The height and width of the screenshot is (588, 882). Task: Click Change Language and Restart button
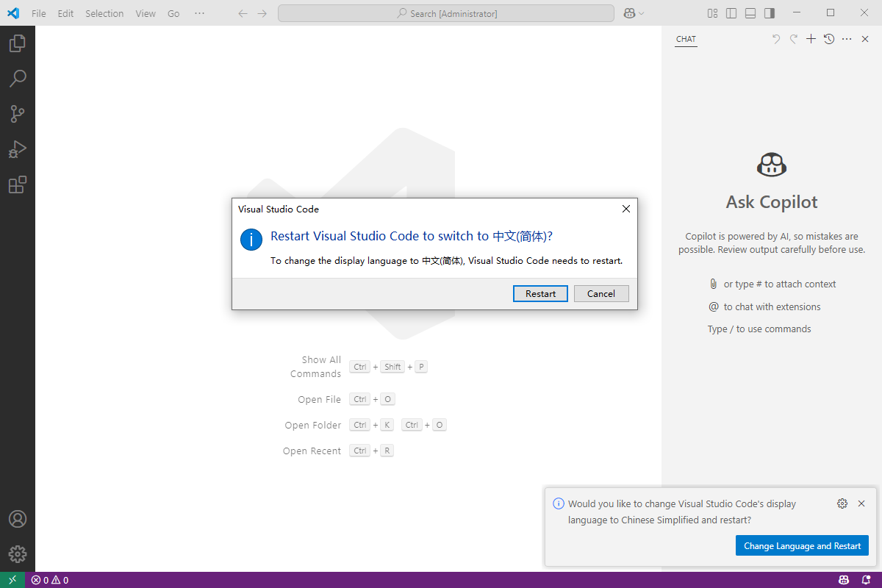coord(803,545)
